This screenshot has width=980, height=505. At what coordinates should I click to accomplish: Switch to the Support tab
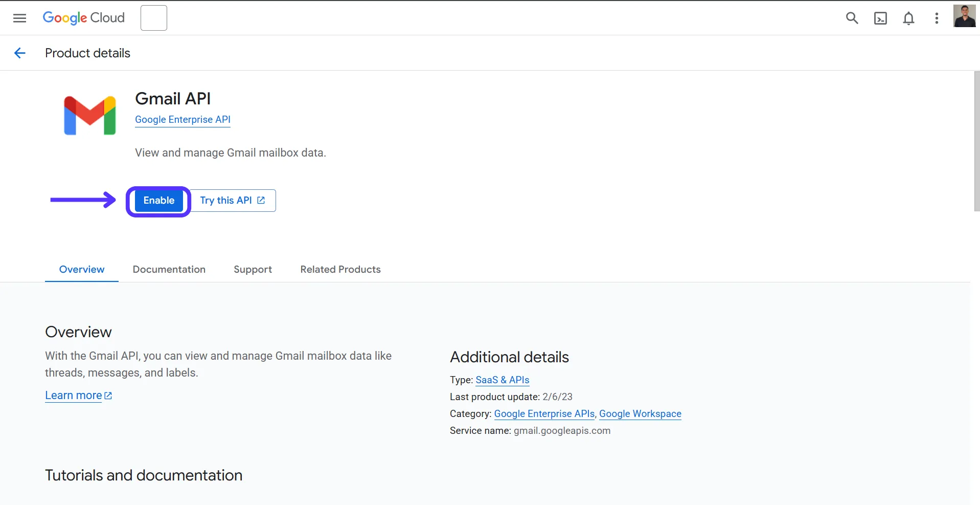click(253, 269)
